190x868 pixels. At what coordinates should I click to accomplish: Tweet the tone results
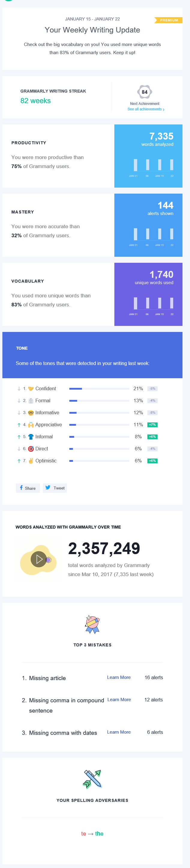55,488
